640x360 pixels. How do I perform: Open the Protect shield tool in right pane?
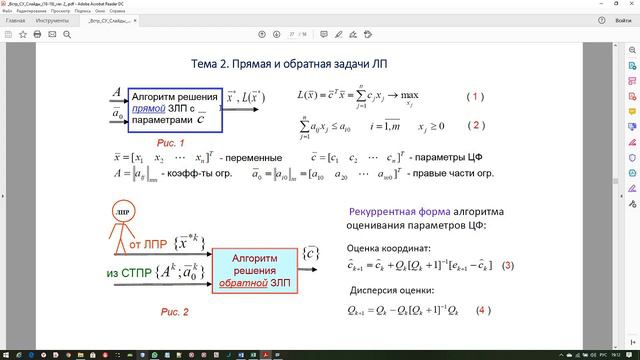(632, 158)
